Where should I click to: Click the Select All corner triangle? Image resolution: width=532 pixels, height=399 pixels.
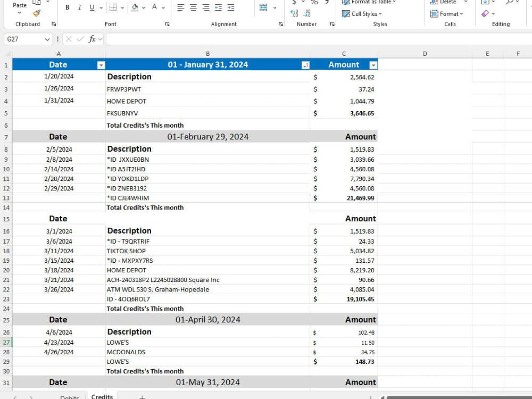7,54
